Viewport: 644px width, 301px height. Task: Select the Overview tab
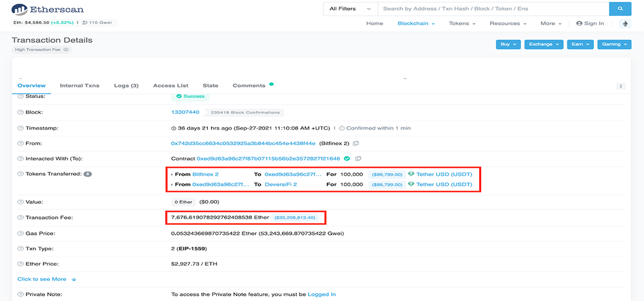coord(31,86)
